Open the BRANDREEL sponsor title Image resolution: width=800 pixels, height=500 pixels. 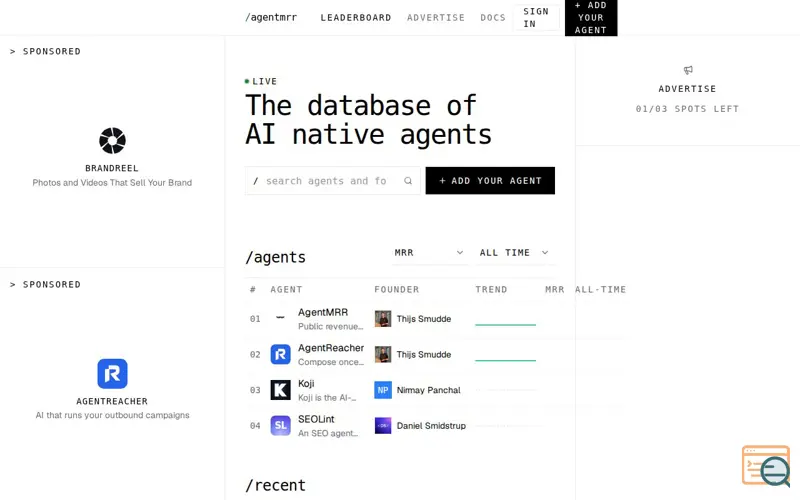(112, 168)
